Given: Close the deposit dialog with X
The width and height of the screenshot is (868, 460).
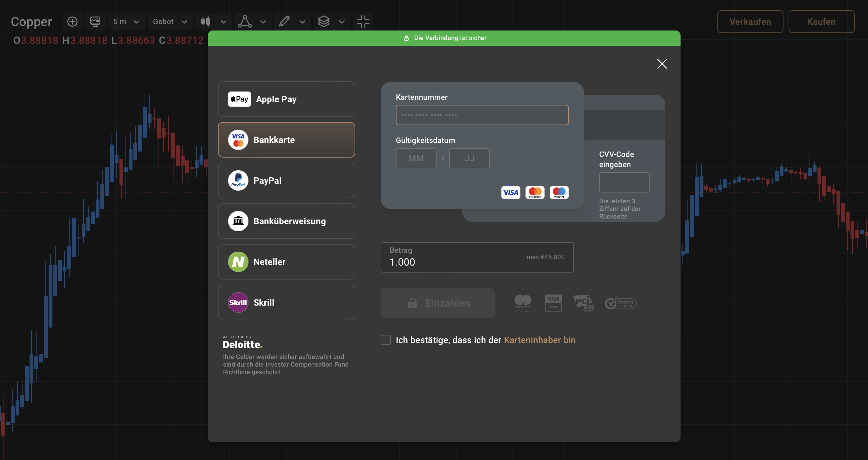Looking at the screenshot, I should [x=662, y=64].
